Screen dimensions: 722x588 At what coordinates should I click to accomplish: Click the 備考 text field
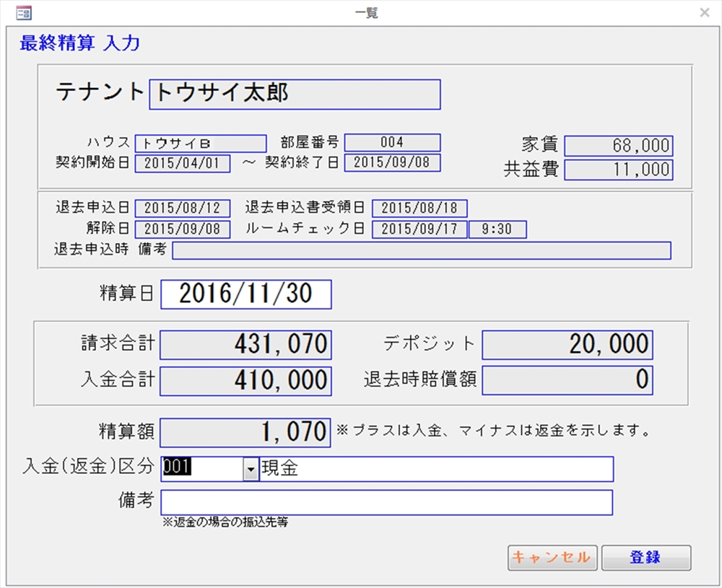(x=386, y=502)
